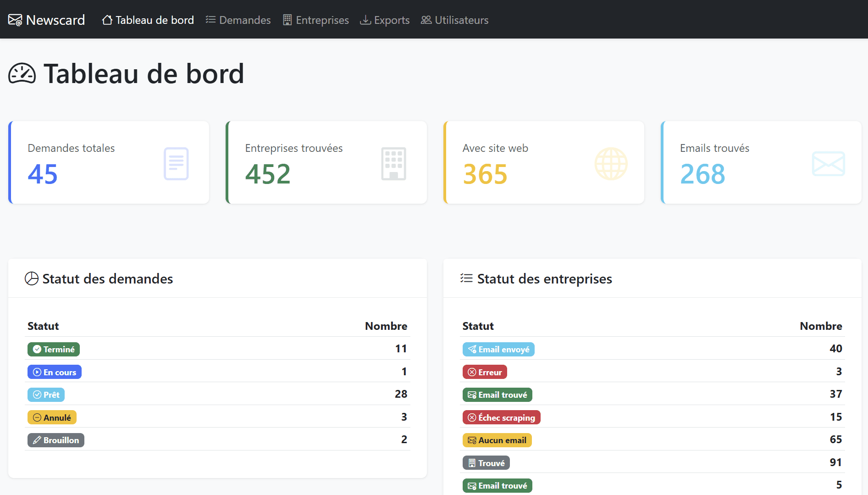Select the Brouillon status badge

pos(56,440)
